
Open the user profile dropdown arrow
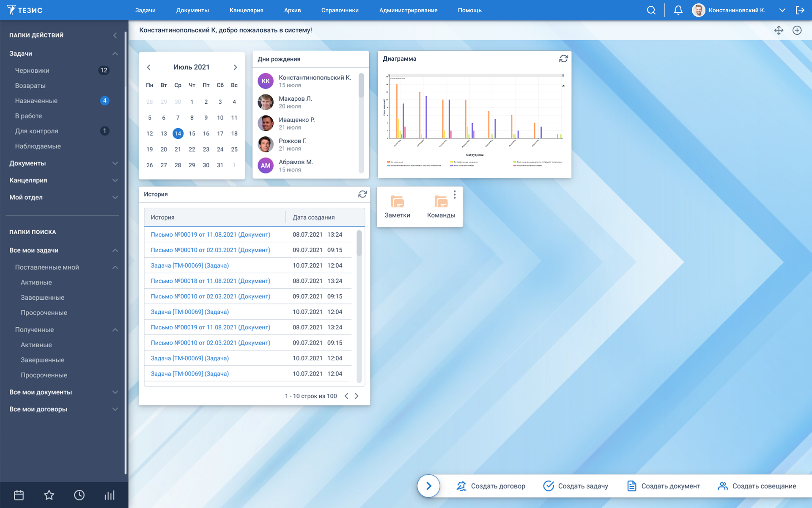(x=782, y=10)
